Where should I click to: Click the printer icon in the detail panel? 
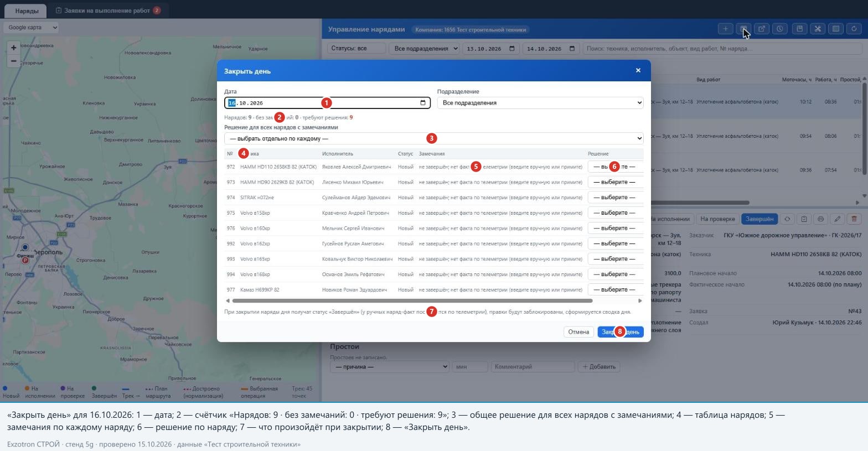(x=821, y=219)
